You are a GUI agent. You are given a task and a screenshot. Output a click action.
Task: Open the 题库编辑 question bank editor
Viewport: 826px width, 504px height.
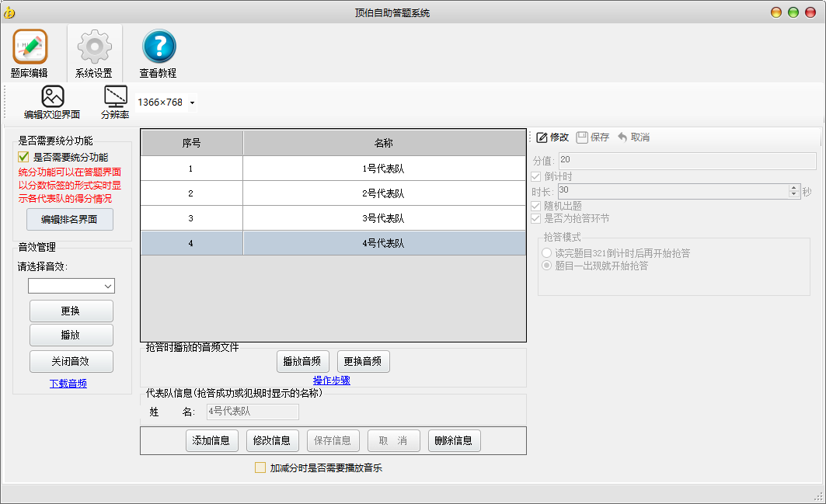pos(30,47)
